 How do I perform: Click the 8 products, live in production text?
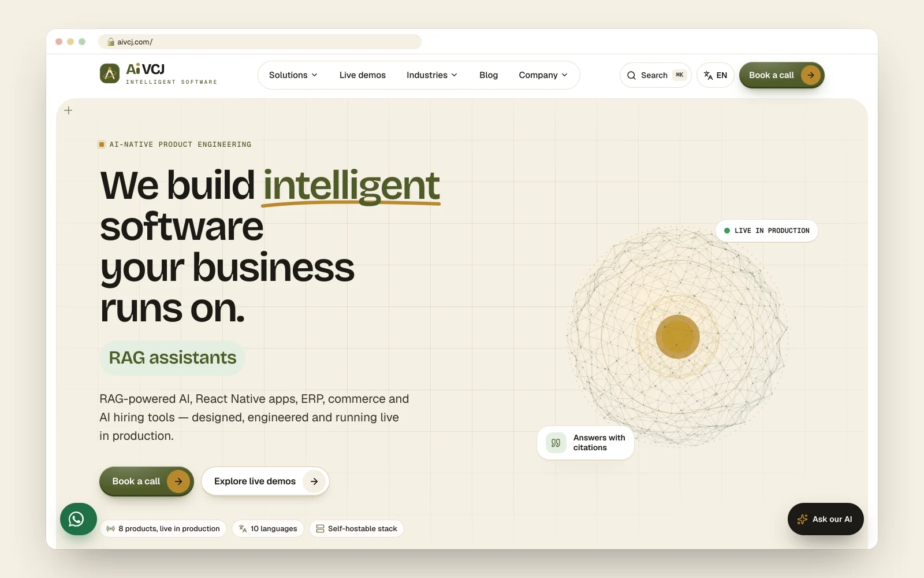click(169, 529)
